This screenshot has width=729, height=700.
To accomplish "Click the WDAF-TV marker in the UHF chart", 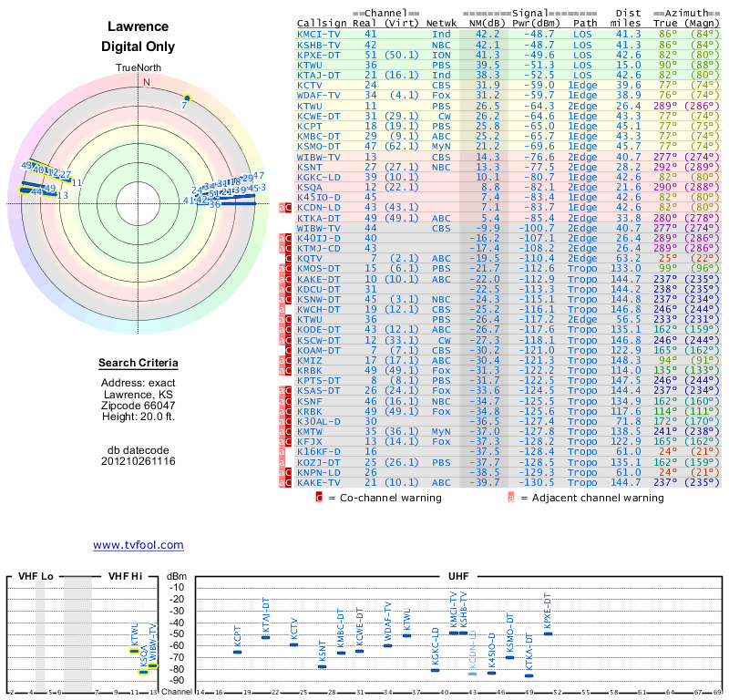I will click(388, 645).
